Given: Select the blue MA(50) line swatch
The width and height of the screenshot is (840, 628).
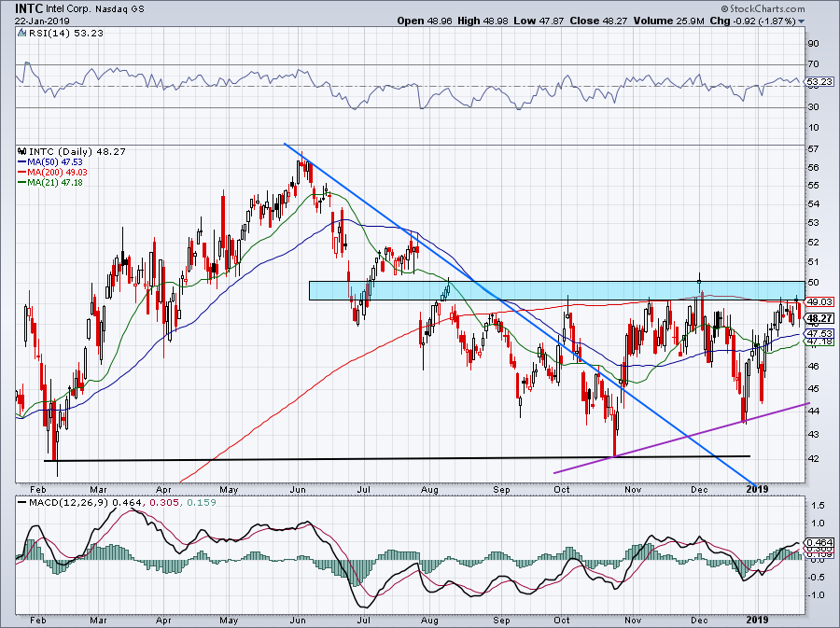Looking at the screenshot, I should 21,161.
